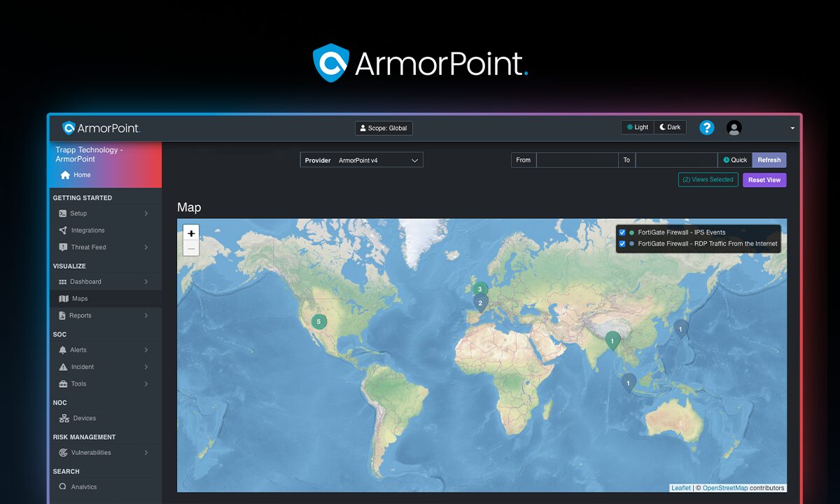This screenshot has height=504, width=840.
Task: Open the OpenStreetMap contributors link
Action: [x=724, y=487]
